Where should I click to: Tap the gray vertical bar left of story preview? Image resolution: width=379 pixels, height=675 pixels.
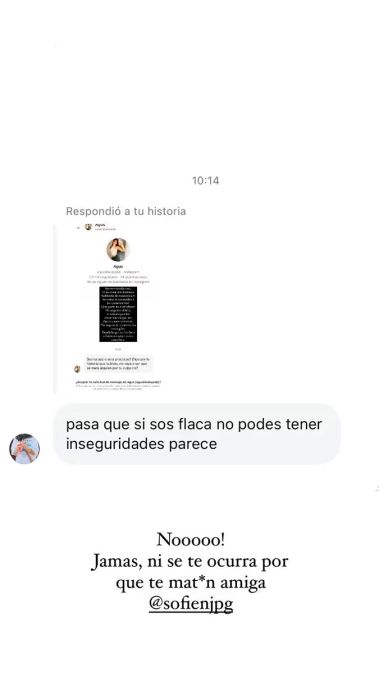click(55, 308)
